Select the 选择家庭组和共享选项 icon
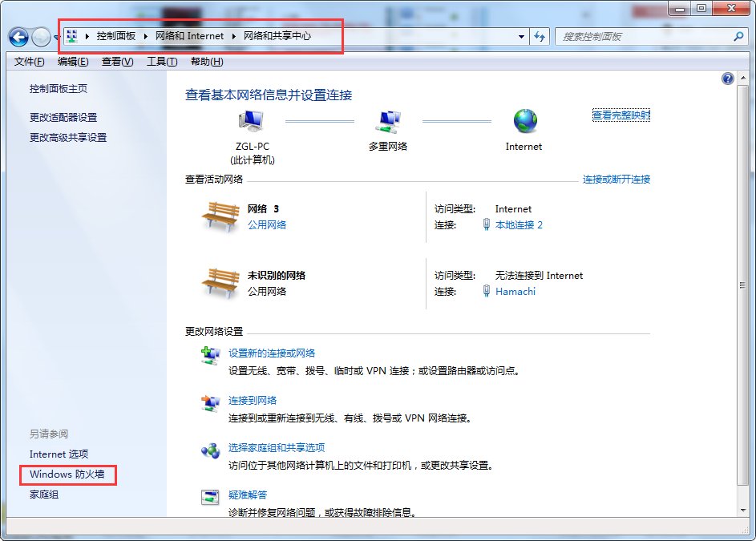The width and height of the screenshot is (756, 541). (x=209, y=450)
